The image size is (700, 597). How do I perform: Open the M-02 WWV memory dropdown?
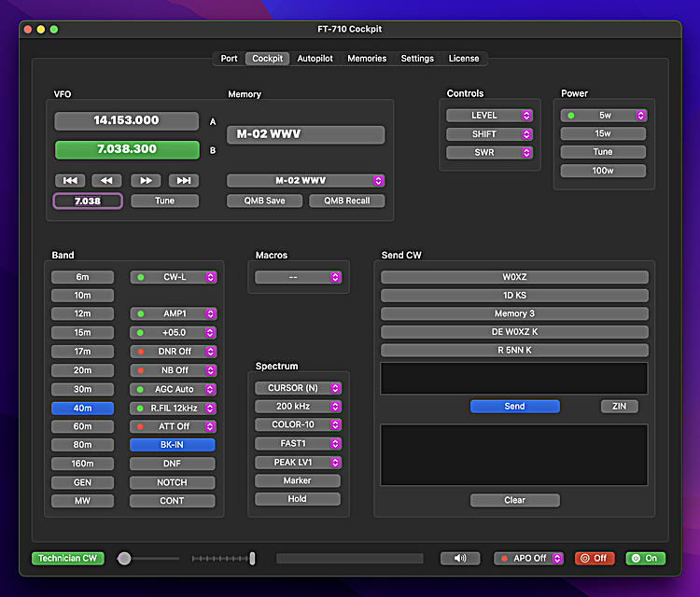coord(306,181)
